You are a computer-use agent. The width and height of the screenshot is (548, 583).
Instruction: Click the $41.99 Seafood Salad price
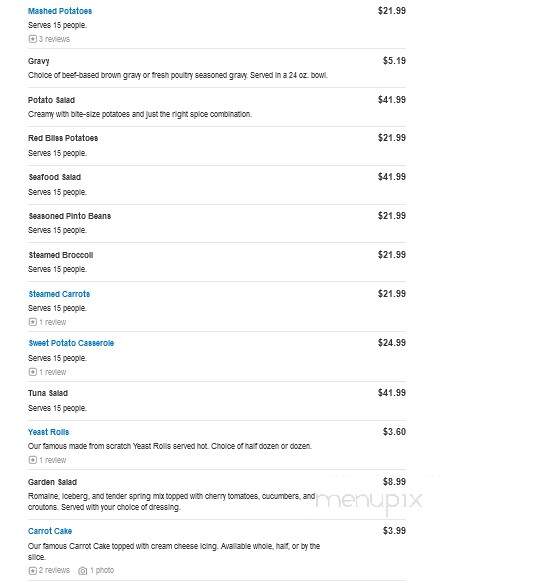click(391, 177)
